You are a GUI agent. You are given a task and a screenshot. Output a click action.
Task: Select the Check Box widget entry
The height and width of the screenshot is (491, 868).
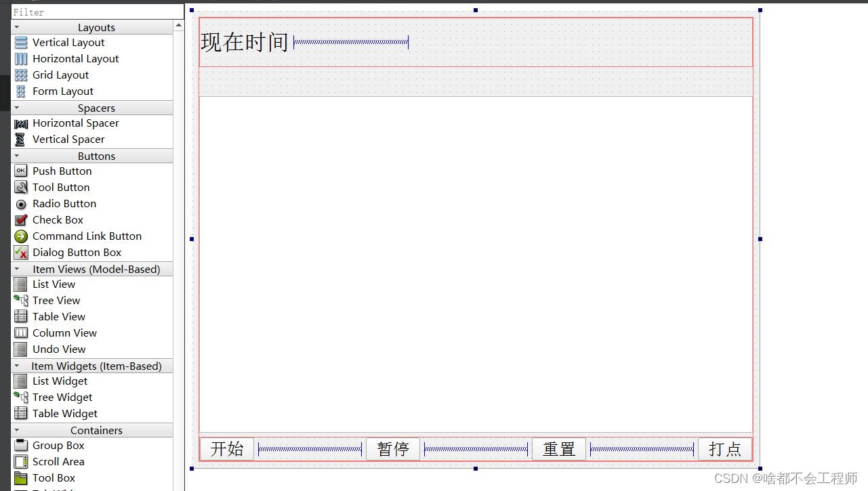58,219
